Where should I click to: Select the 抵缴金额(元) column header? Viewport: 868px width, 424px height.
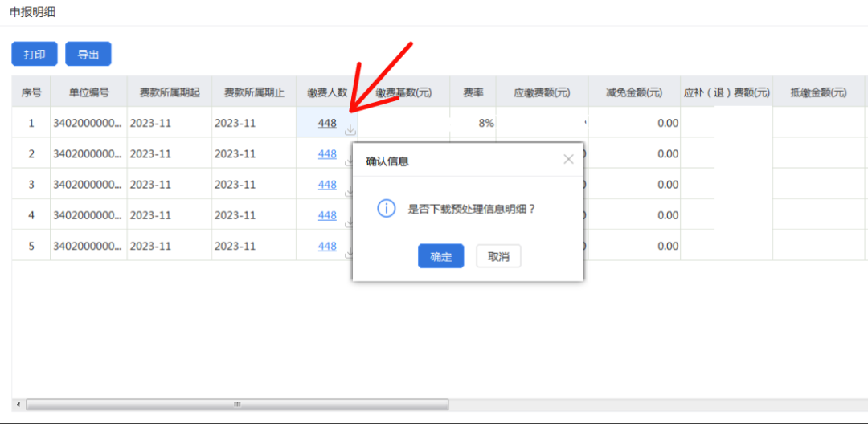(819, 92)
